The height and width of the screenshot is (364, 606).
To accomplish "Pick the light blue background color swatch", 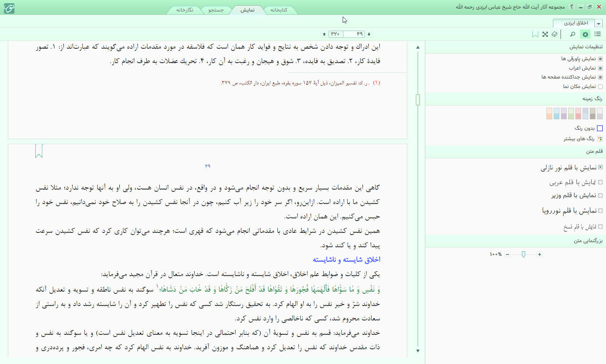I will click(557, 114).
